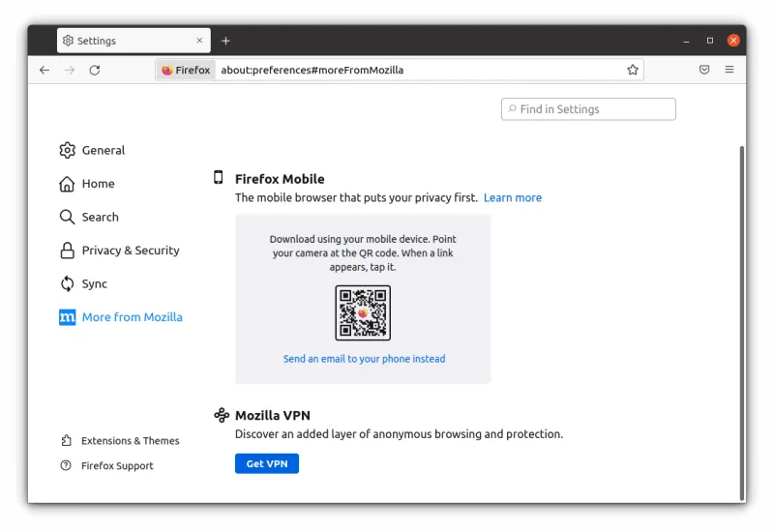Follow the Learn more link
Viewport: 774px width, 532px height.
tap(513, 197)
